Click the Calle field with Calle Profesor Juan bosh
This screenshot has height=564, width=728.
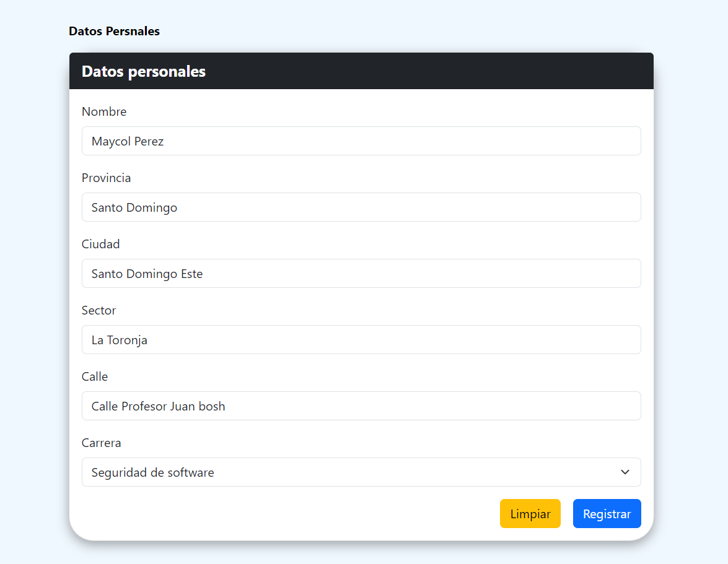[x=361, y=406]
